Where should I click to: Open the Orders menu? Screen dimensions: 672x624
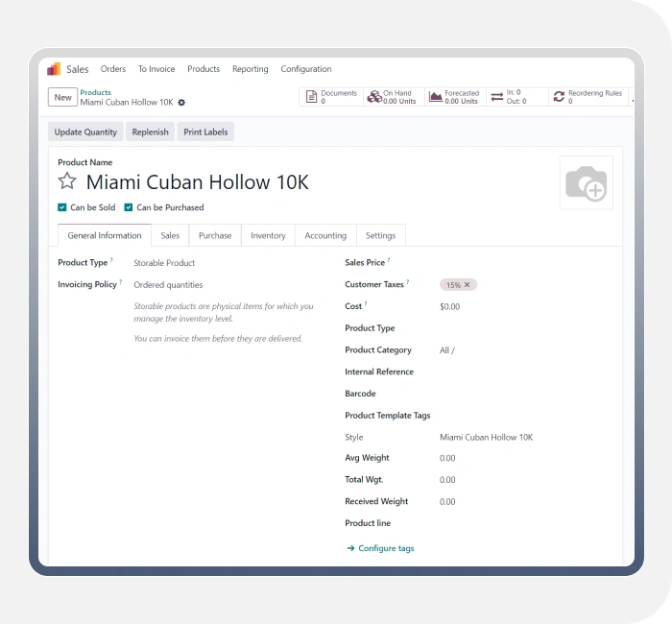coord(113,69)
